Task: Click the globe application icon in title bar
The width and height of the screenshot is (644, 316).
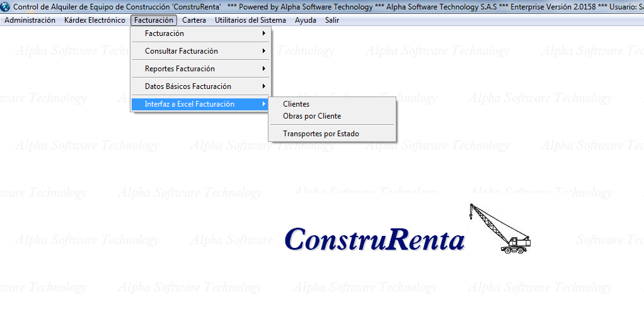Action: click(6, 6)
